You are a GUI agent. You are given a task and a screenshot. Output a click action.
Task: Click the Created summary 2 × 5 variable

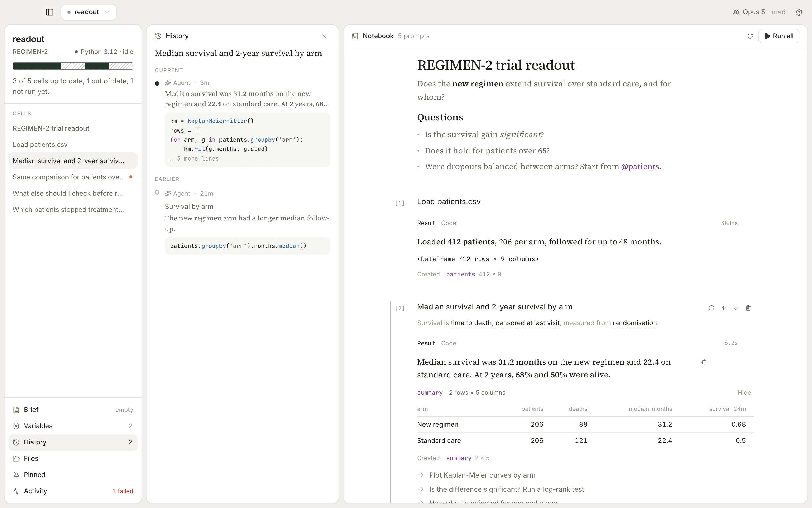(x=467, y=458)
